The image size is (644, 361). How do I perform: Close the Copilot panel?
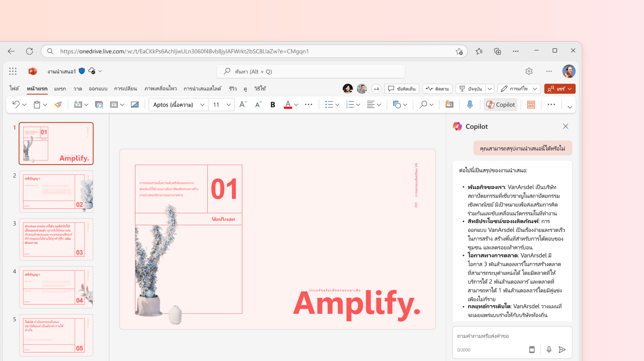click(x=565, y=126)
